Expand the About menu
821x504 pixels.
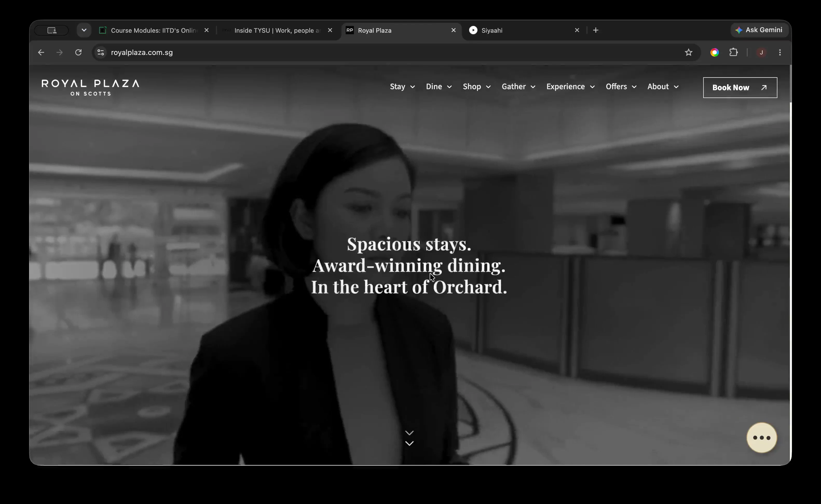(663, 87)
